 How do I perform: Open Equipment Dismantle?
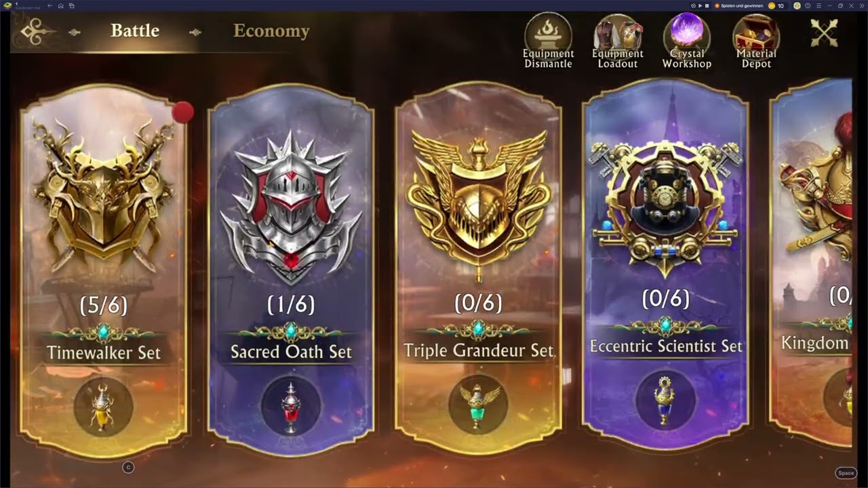click(548, 41)
